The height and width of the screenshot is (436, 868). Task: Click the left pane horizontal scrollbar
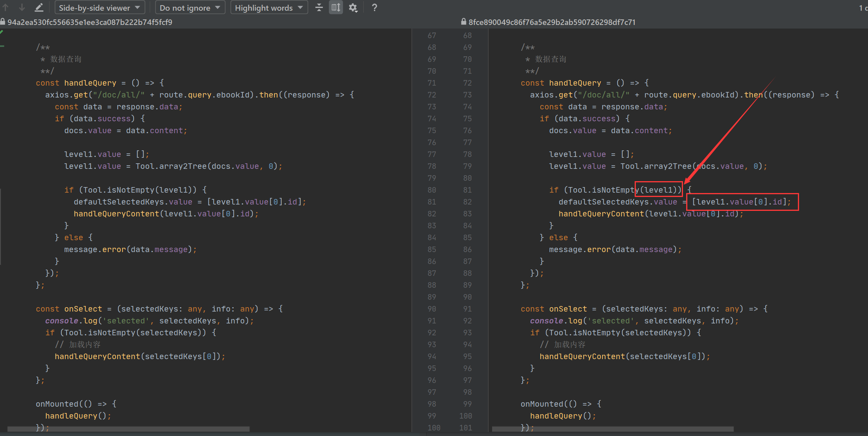[128, 429]
